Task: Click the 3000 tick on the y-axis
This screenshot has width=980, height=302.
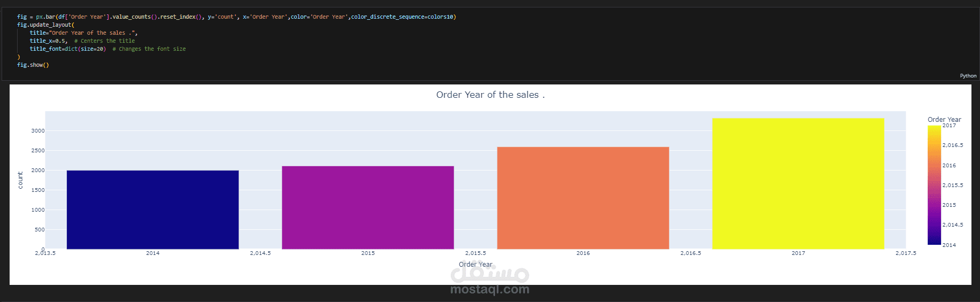Action: click(x=38, y=131)
